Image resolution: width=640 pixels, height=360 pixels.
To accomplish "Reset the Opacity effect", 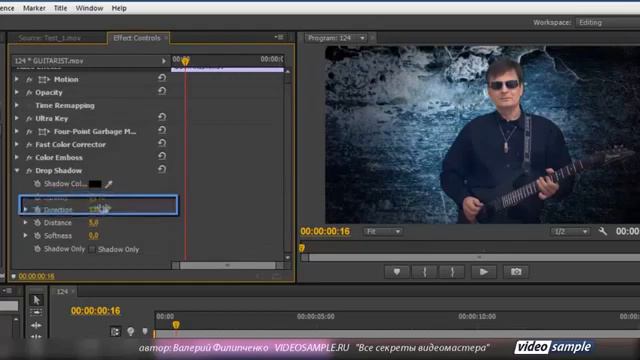I will coord(162,91).
